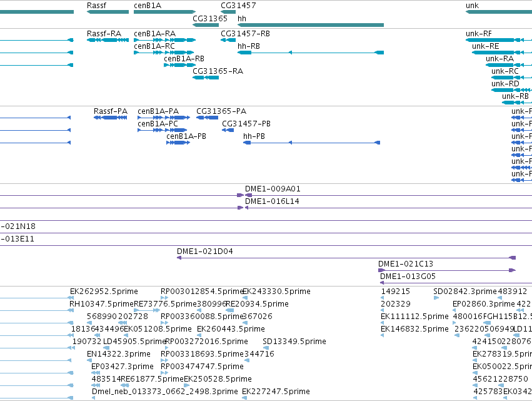
Task: Select protein hh-PB feature
Action: click(311, 143)
